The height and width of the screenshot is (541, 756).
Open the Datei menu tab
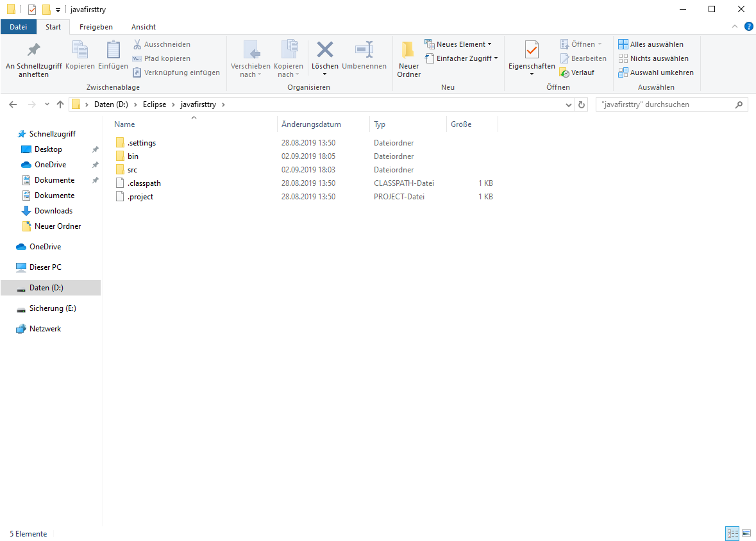pos(19,27)
